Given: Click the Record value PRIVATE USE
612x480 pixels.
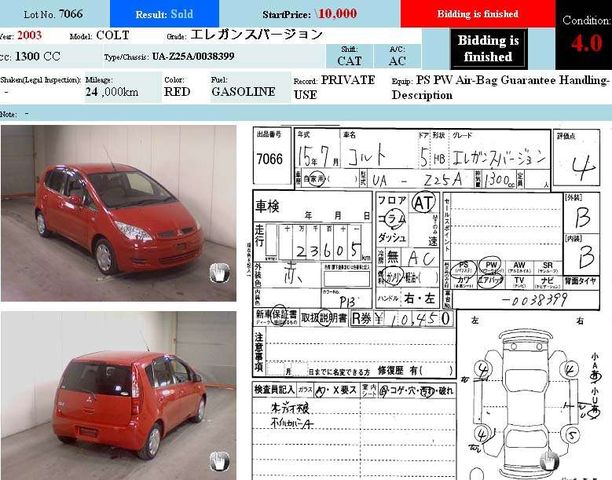Looking at the screenshot, I should (334, 87).
